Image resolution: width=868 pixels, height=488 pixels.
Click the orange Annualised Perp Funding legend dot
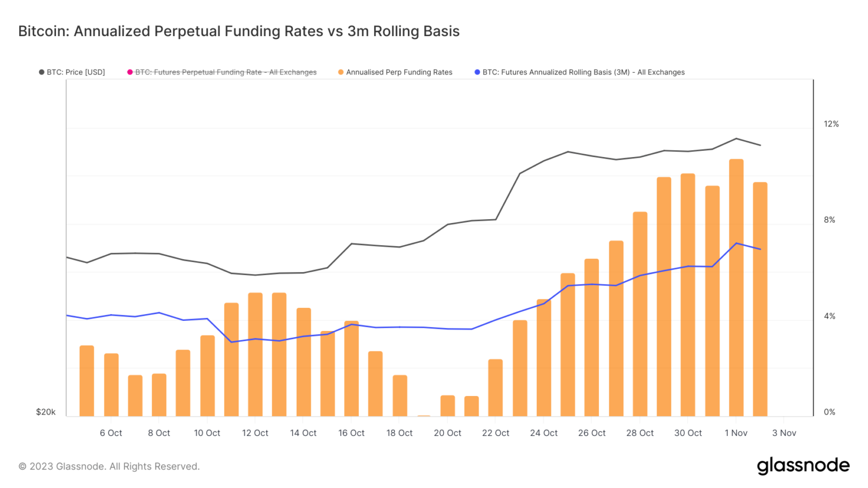[341, 72]
